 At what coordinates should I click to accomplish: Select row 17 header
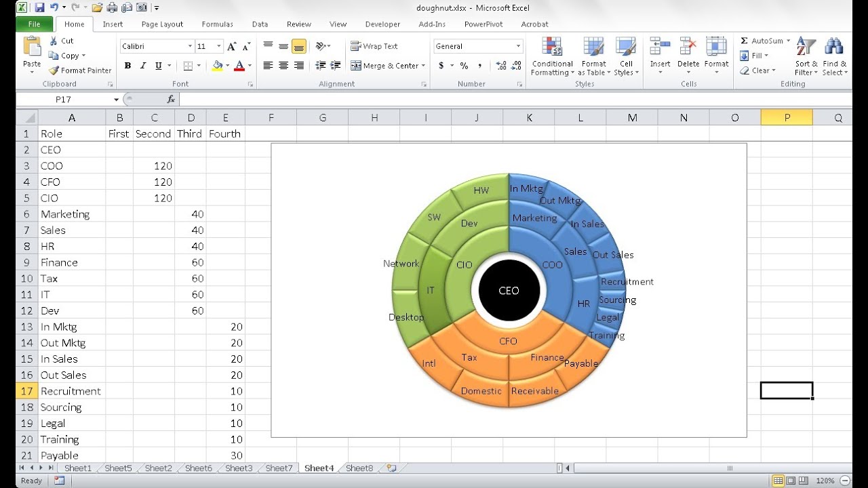tap(27, 391)
